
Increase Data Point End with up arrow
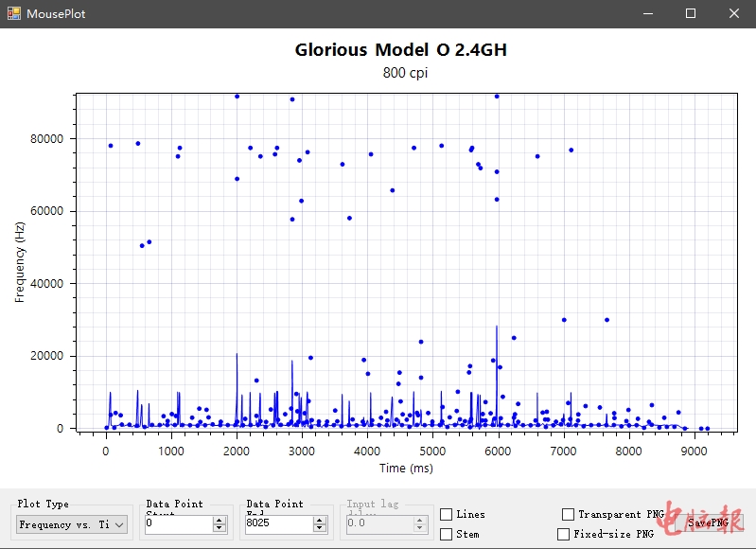coord(320,520)
